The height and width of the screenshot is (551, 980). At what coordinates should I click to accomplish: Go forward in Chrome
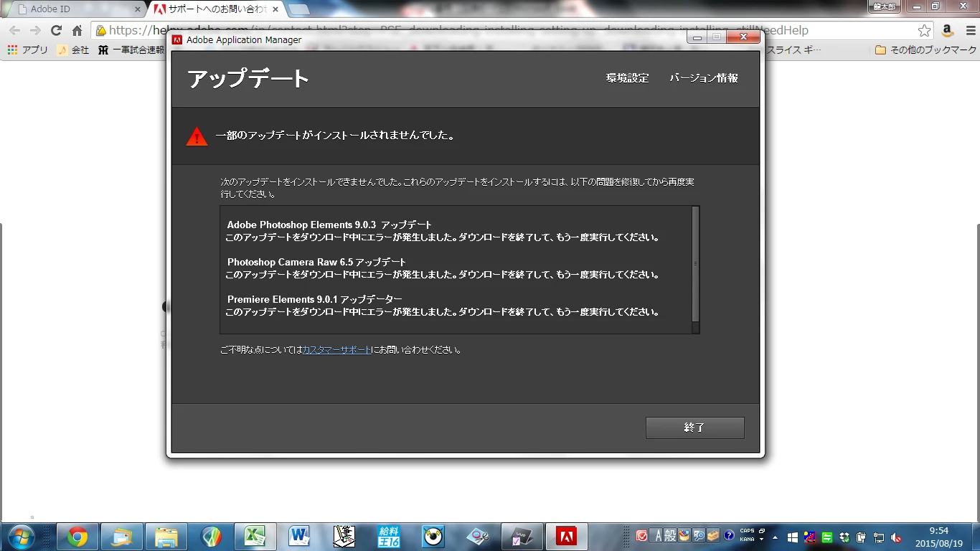click(x=35, y=31)
